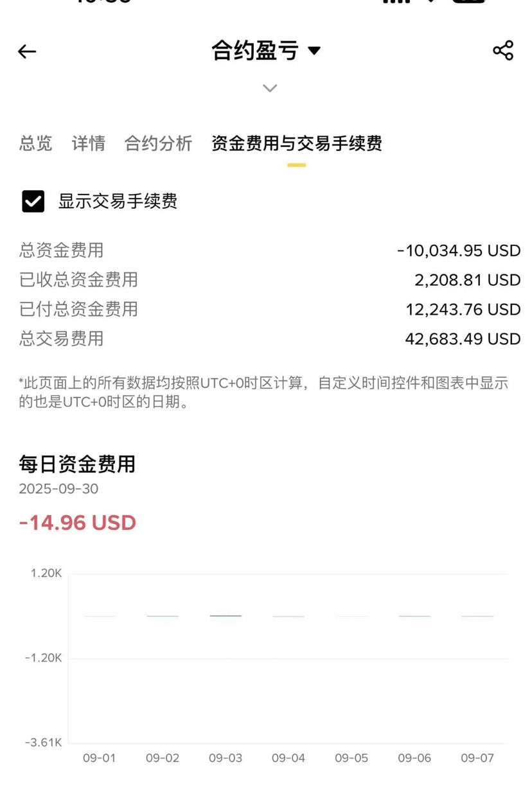Open the 合约分析 tab

(158, 143)
